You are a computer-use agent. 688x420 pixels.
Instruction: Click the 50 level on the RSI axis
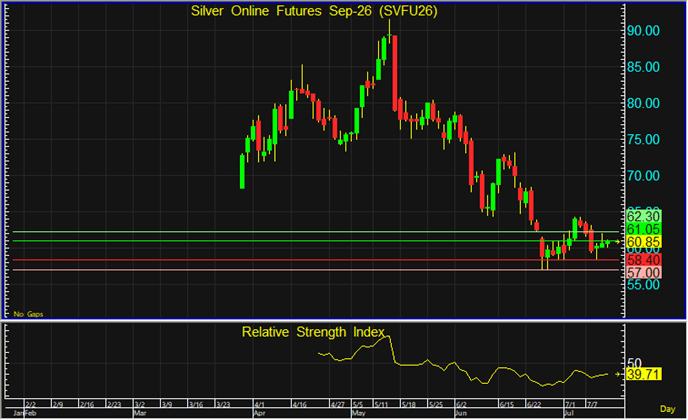point(634,363)
